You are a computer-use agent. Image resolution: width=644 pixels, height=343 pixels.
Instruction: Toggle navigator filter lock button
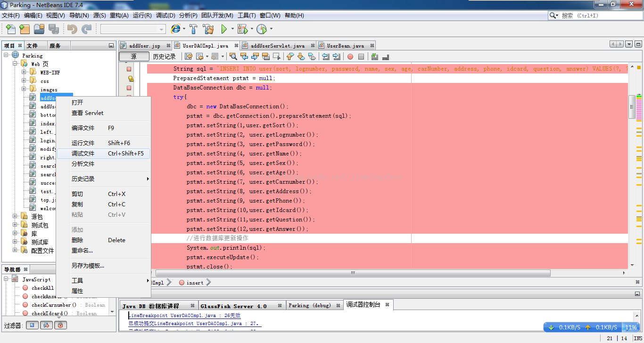point(60,325)
